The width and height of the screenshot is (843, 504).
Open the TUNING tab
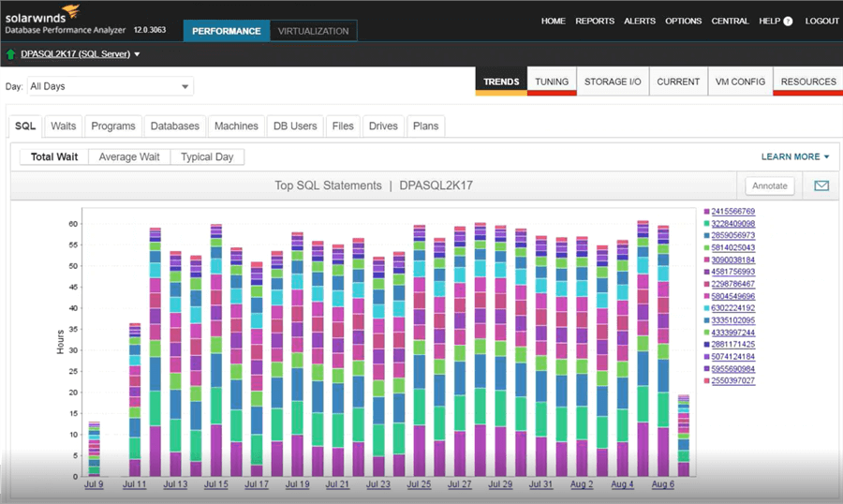pos(552,82)
